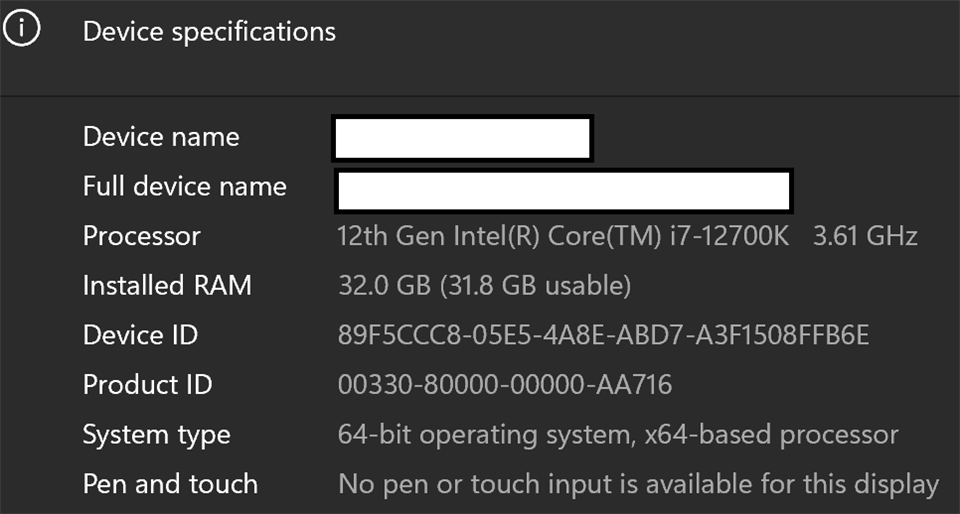Select the redacted Full device name value
The width and height of the screenshot is (960, 514).
tap(565, 190)
